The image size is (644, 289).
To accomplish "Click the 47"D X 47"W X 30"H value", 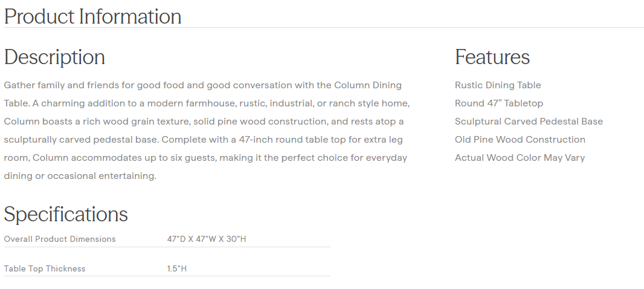I will click(207, 239).
